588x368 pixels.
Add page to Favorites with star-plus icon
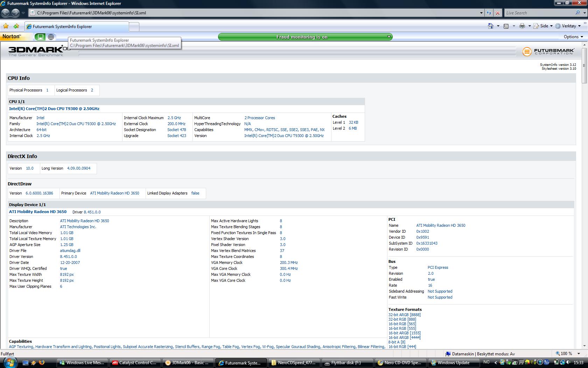tap(16, 26)
